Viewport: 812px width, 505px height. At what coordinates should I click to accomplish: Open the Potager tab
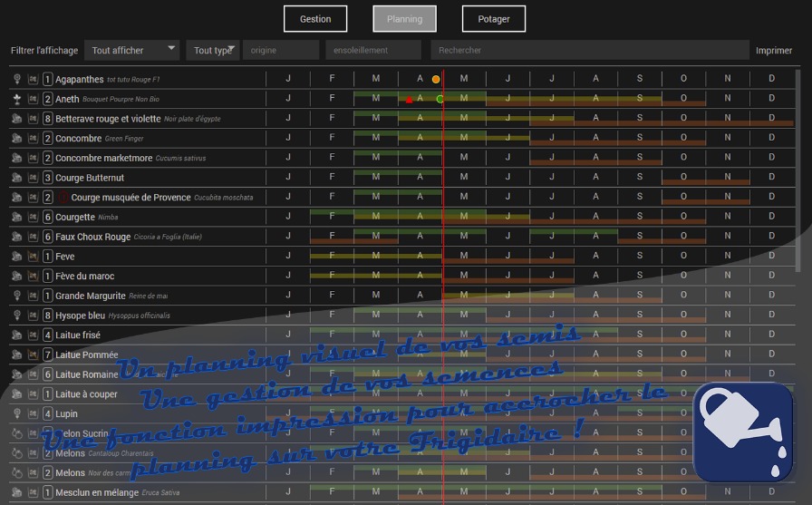(x=494, y=19)
